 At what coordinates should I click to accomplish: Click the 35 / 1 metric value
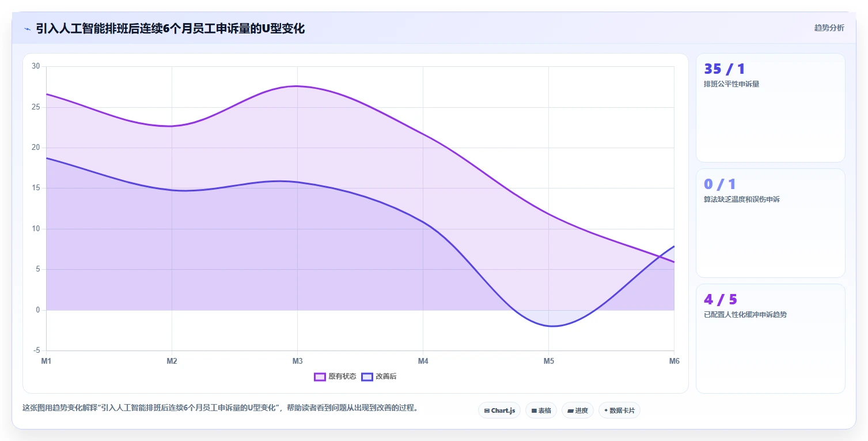(724, 69)
